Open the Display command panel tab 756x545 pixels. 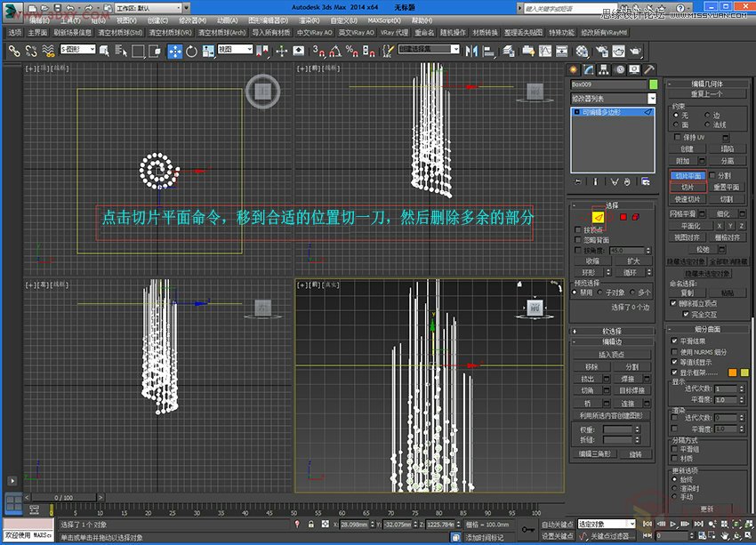click(x=634, y=70)
